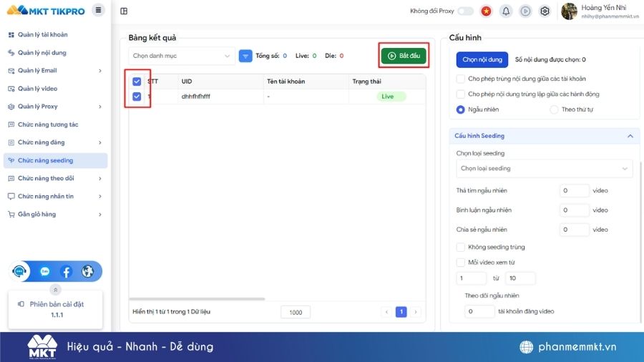This screenshot has width=644, height=362.
Task: Click Bình luận ngẫu nhiên number field
Action: 574,210
